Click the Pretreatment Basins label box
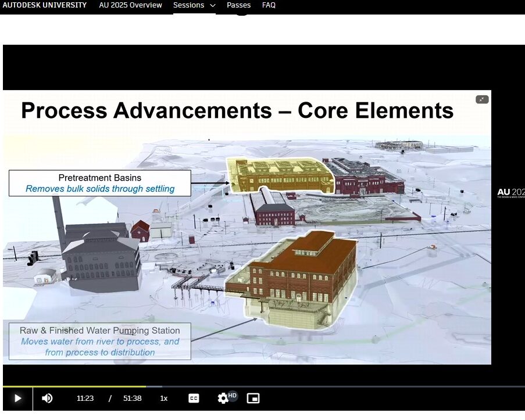Viewport: 525px width, 420px height. click(x=100, y=183)
